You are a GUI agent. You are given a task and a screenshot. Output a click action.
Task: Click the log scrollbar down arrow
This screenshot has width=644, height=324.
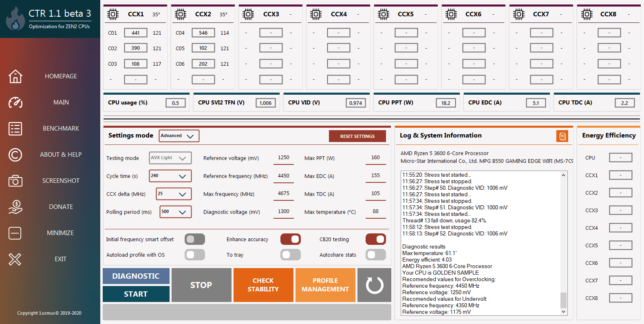[563, 312]
